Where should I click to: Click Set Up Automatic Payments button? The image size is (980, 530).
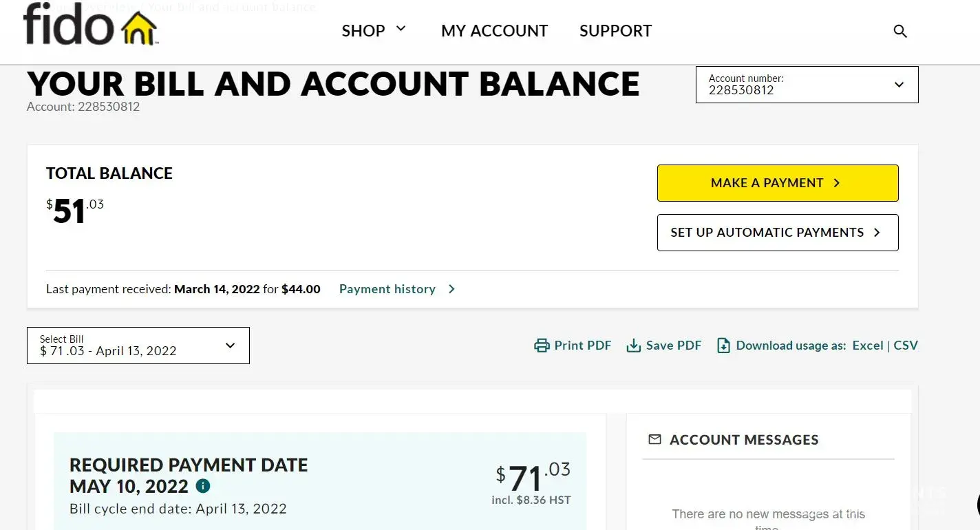pyautogui.click(x=777, y=233)
